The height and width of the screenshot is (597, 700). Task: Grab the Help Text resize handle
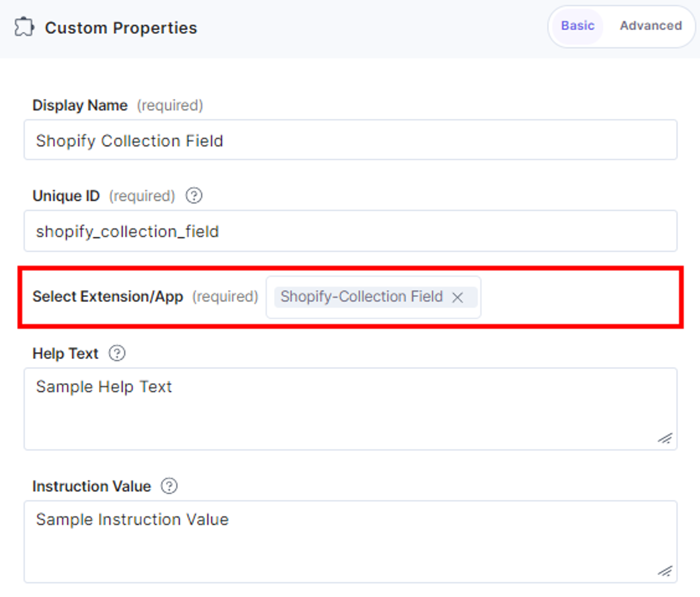click(665, 438)
